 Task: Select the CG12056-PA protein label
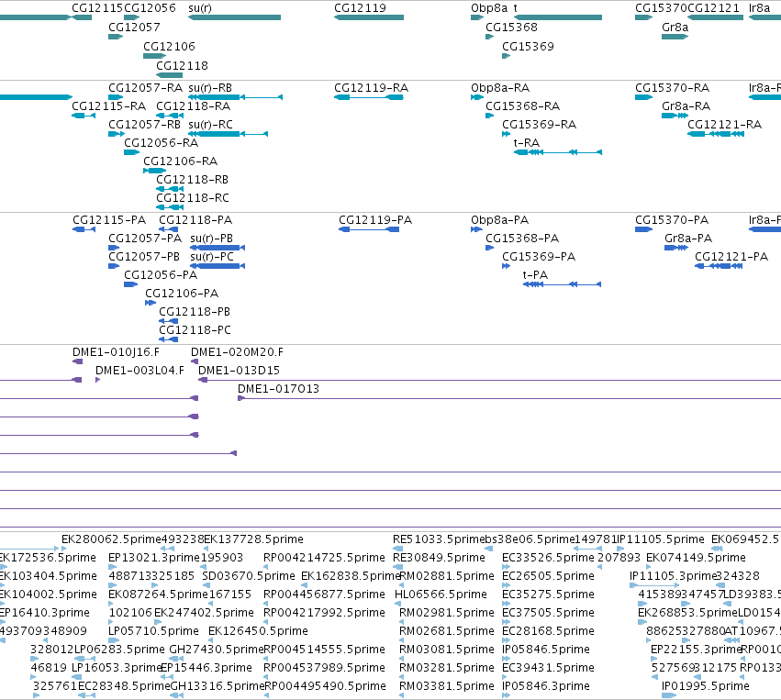click(161, 275)
